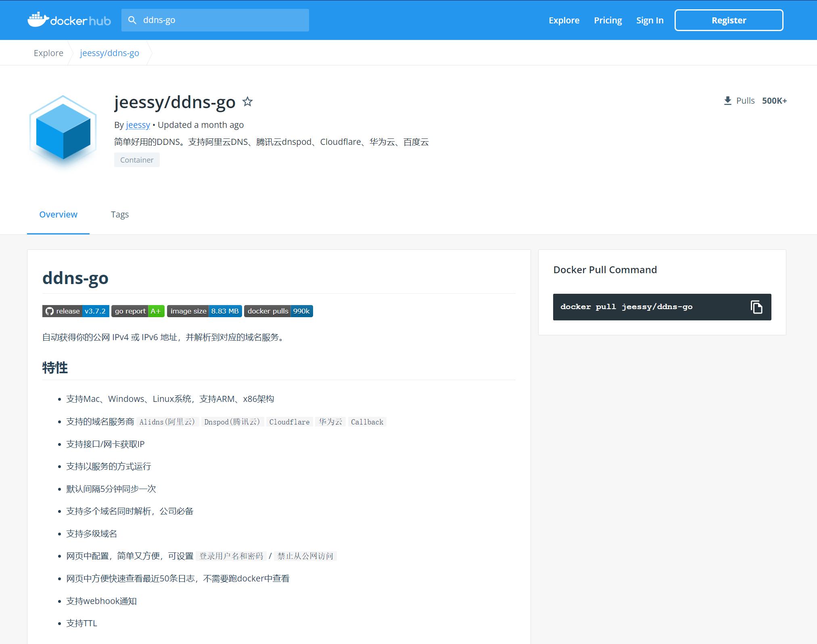Screen dimensions: 817x644
Task: Click the search magnifier icon
Action: click(132, 20)
